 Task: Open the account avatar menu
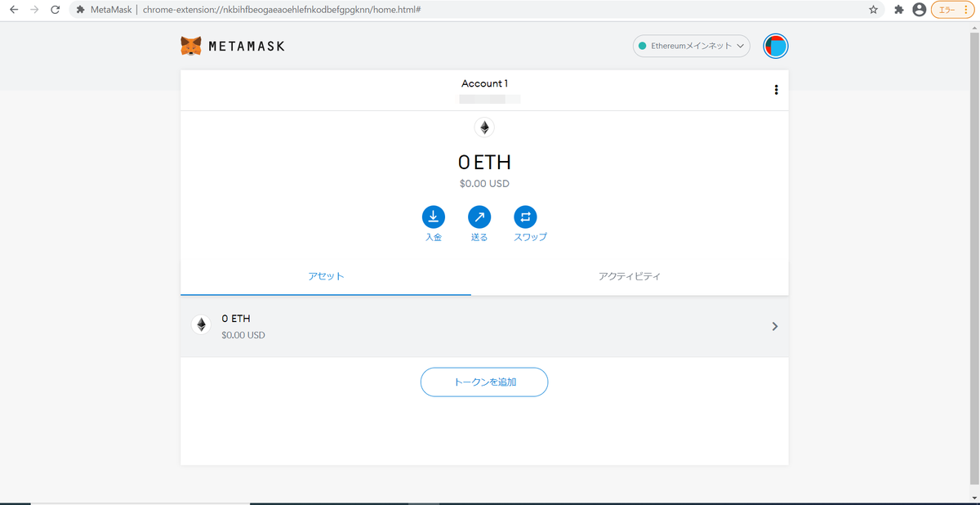(775, 47)
